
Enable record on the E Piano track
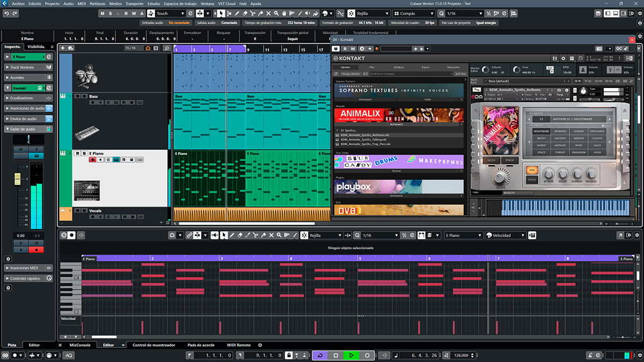click(92, 160)
